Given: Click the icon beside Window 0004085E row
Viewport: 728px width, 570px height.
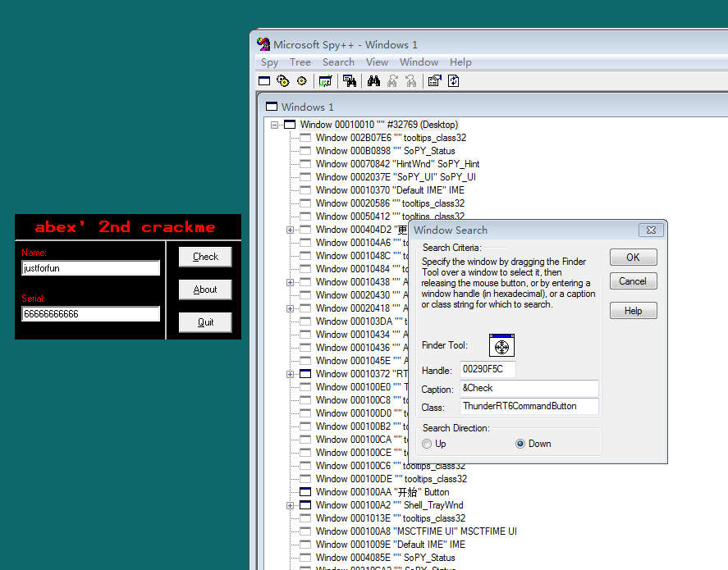Looking at the screenshot, I should [x=305, y=558].
